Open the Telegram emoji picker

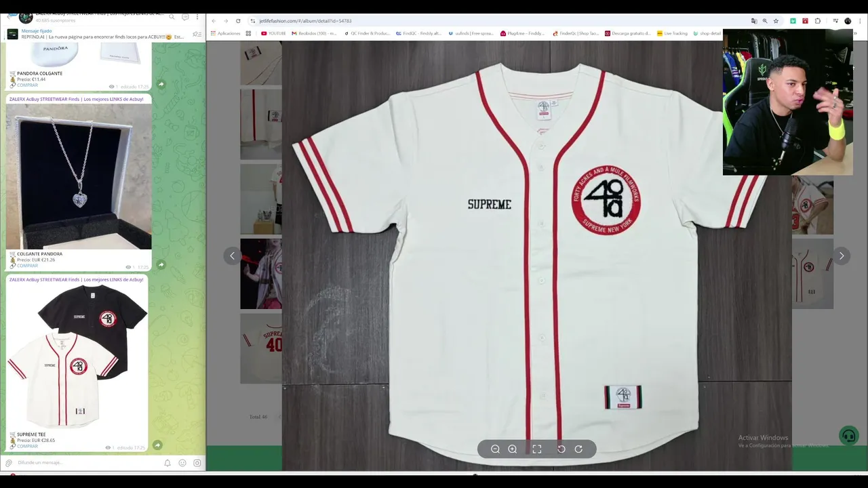tap(182, 463)
